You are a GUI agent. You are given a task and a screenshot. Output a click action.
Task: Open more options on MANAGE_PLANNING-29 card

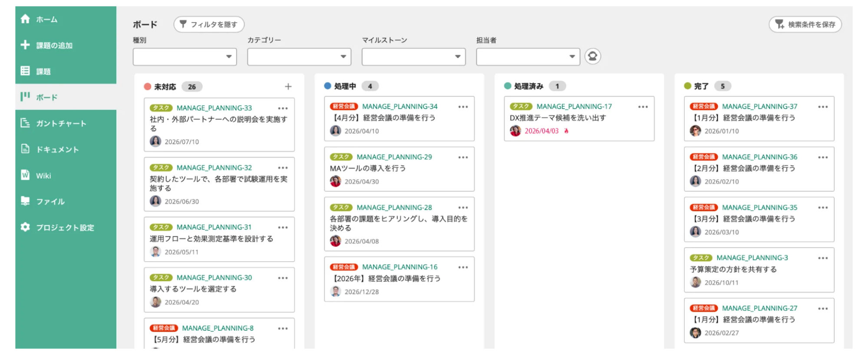pos(463,157)
